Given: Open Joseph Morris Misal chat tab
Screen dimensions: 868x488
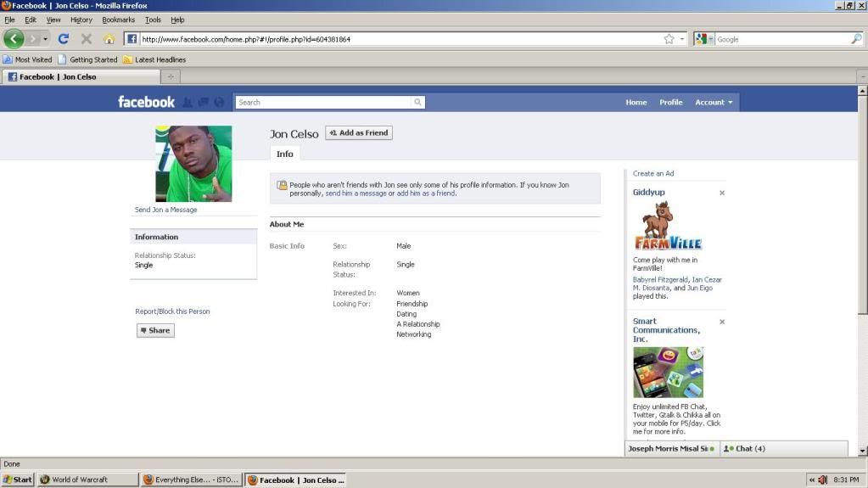Looking at the screenshot, I should coord(672,449).
